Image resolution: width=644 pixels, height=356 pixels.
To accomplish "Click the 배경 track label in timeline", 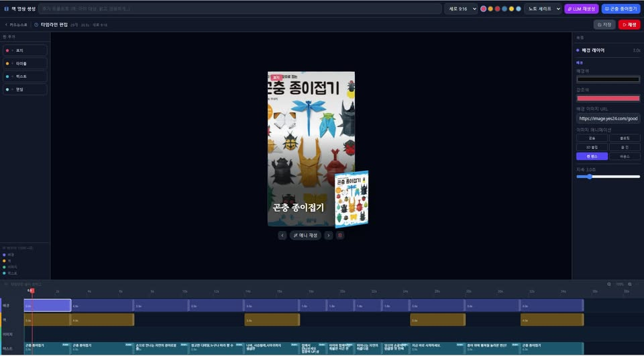I will [5, 306].
